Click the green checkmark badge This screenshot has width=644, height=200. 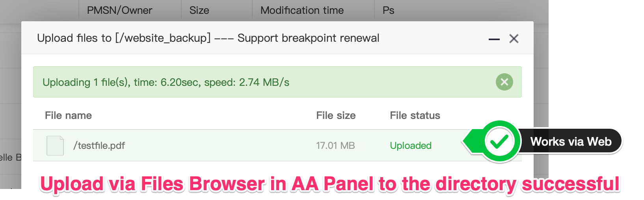[499, 141]
